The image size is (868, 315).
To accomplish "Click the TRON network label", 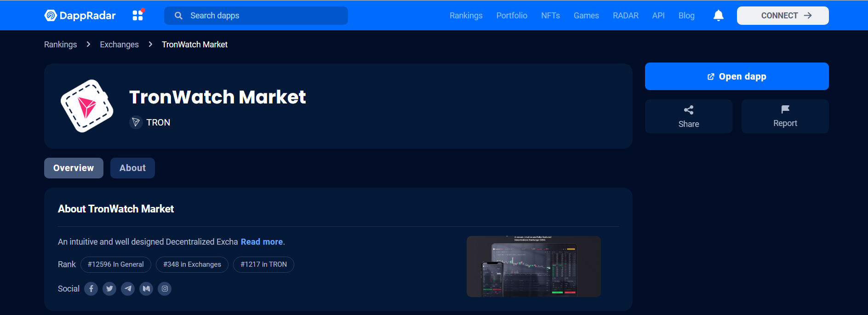I will 158,122.
